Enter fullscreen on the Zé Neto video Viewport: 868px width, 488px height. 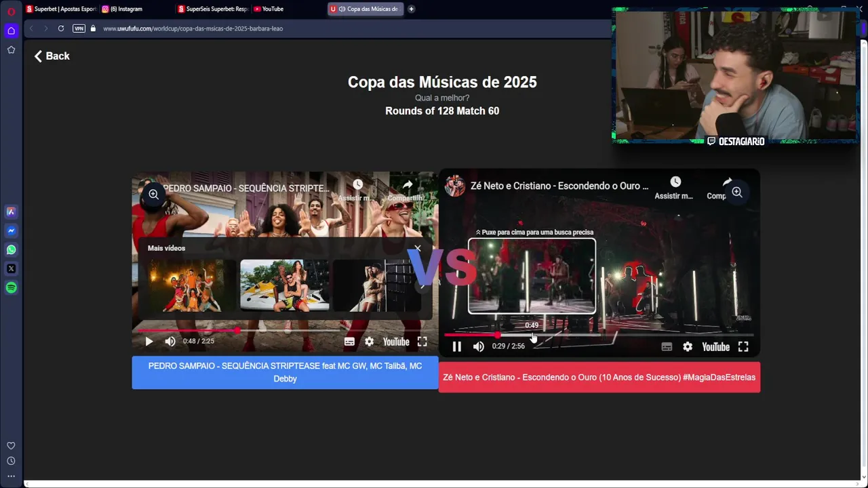coord(743,346)
